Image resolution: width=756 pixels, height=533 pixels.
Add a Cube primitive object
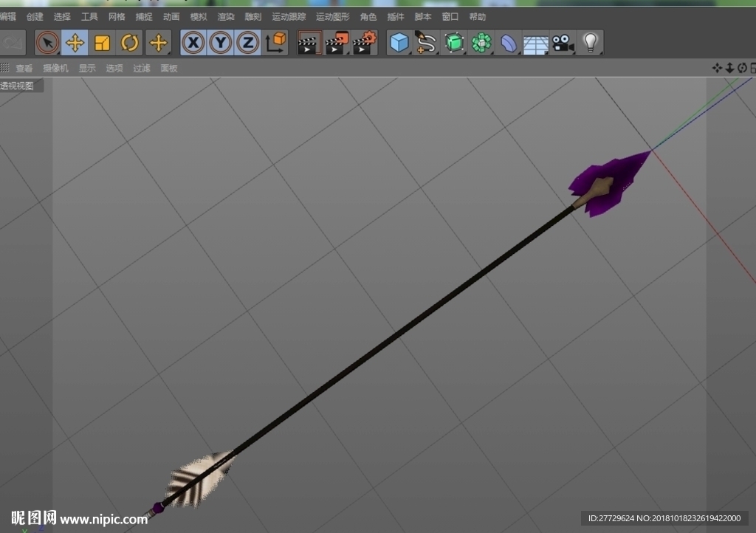tap(399, 43)
